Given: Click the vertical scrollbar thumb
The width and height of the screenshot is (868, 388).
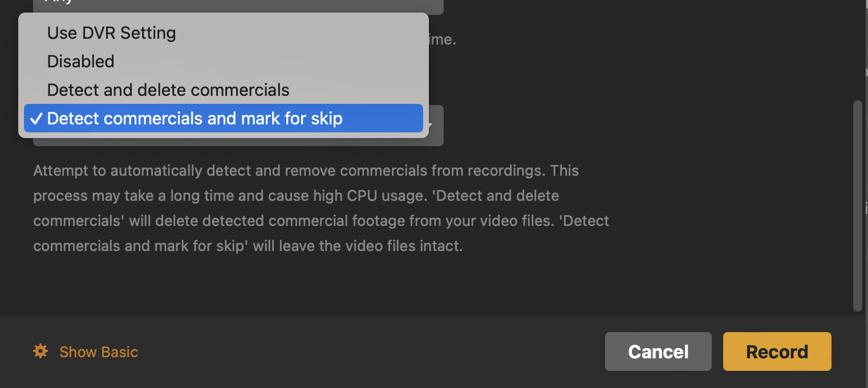Looking at the screenshot, I should [857, 205].
